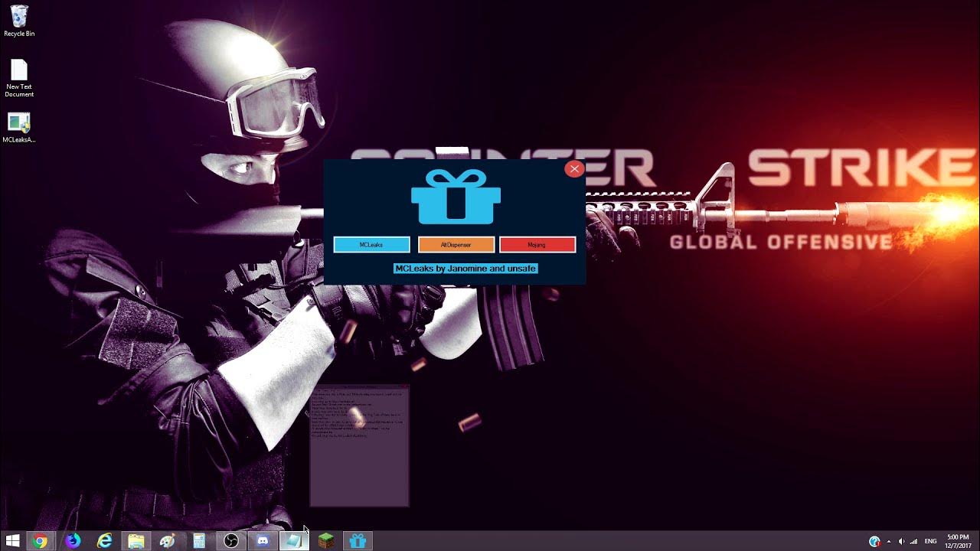Open the volume speaker control
This screenshot has height=551, width=980.
click(901, 541)
